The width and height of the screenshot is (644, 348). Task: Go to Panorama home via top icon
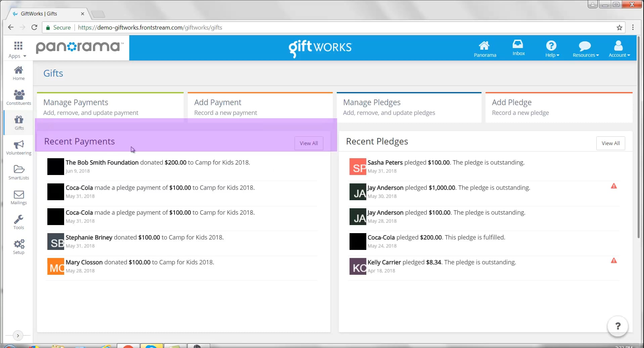pos(485,47)
